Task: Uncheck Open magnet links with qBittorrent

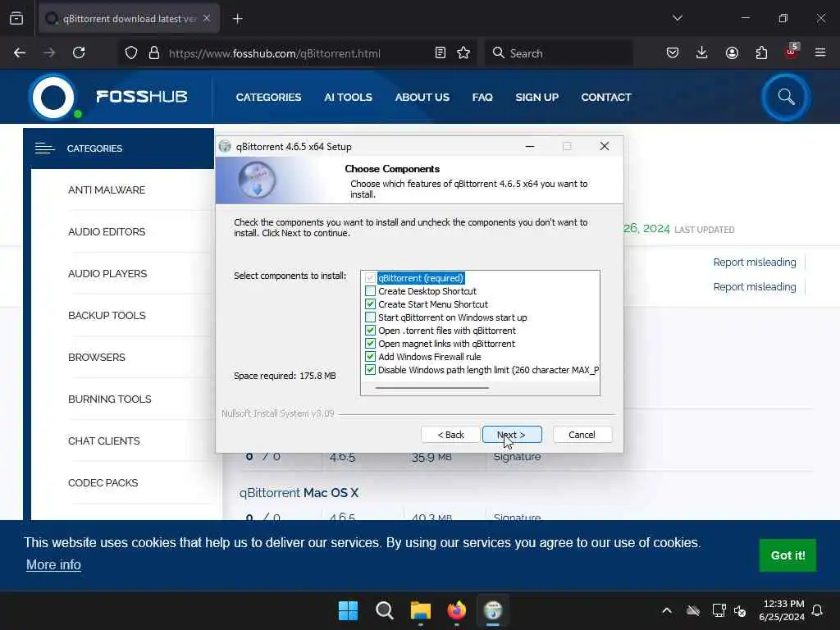Action: 370,344
